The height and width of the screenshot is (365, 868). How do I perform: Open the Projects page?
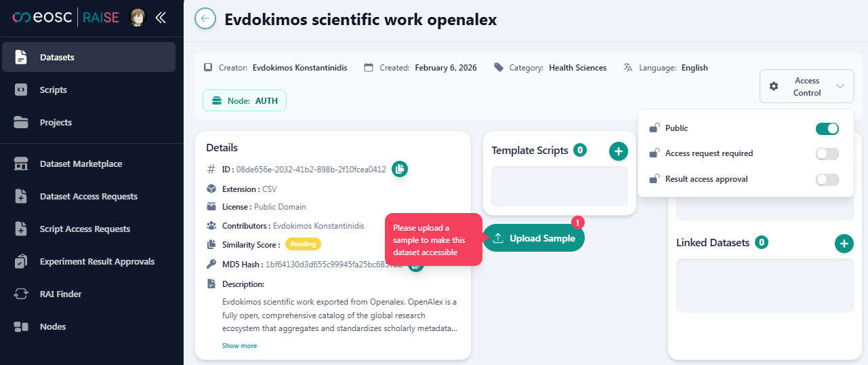pos(56,123)
